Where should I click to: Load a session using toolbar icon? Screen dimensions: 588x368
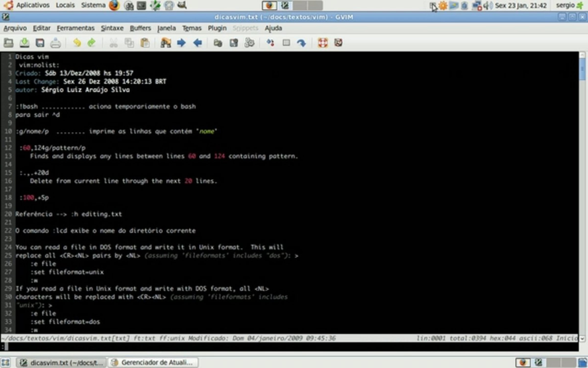click(x=218, y=43)
